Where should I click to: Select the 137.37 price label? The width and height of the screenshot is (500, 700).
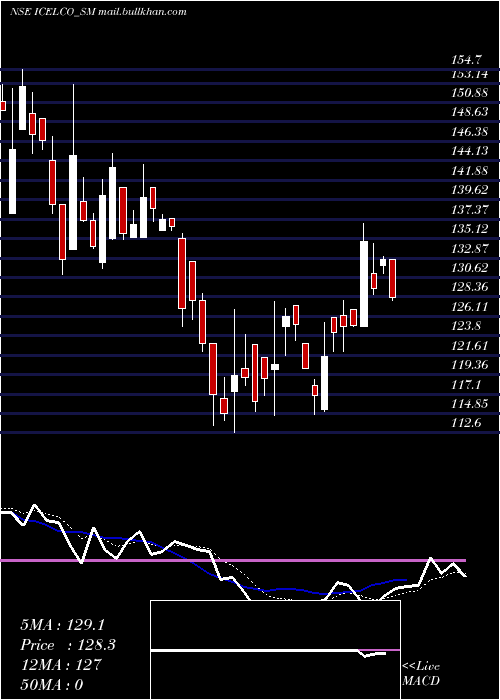pos(470,209)
